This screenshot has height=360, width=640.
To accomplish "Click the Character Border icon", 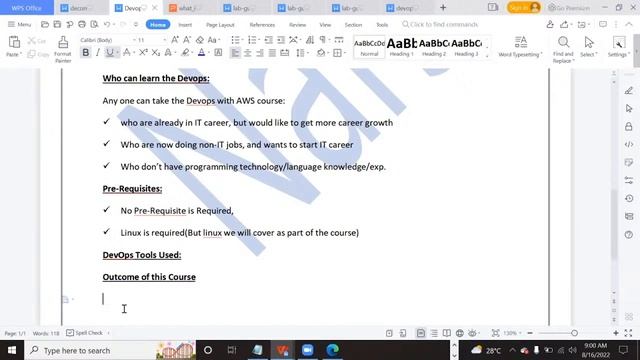I will pos(218,52).
